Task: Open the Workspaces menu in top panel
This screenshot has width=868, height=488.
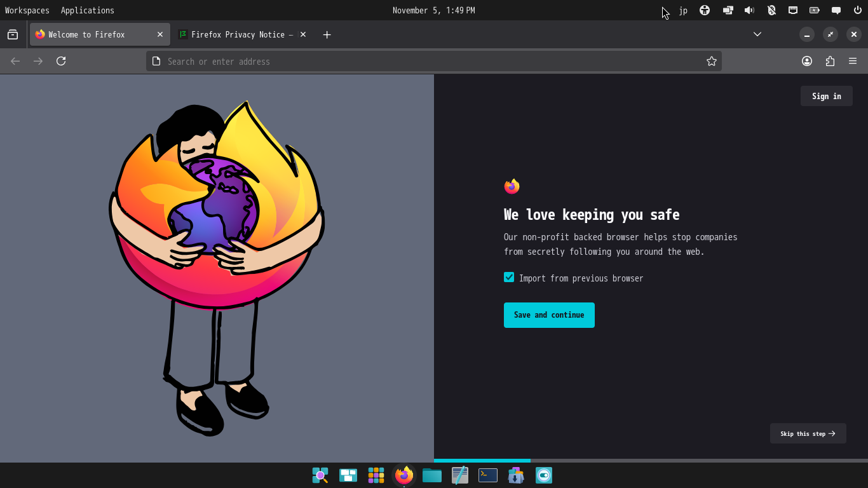Action: pos(27,10)
